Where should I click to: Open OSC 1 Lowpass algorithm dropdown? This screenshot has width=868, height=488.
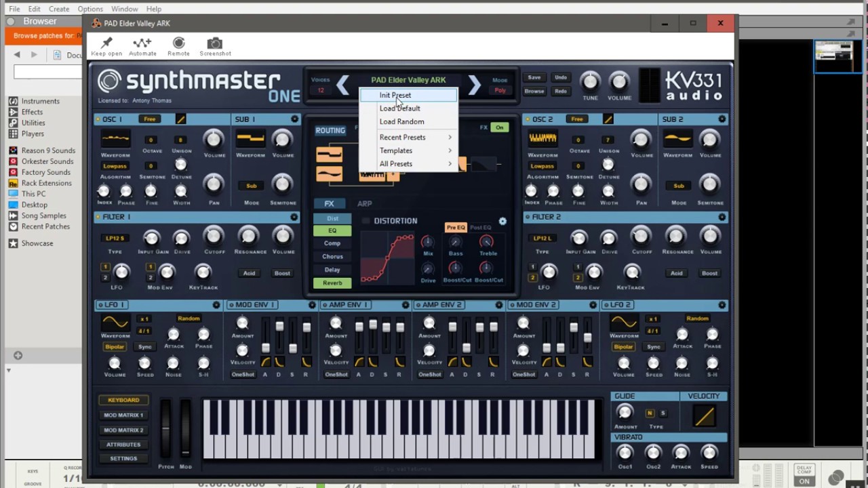115,166
